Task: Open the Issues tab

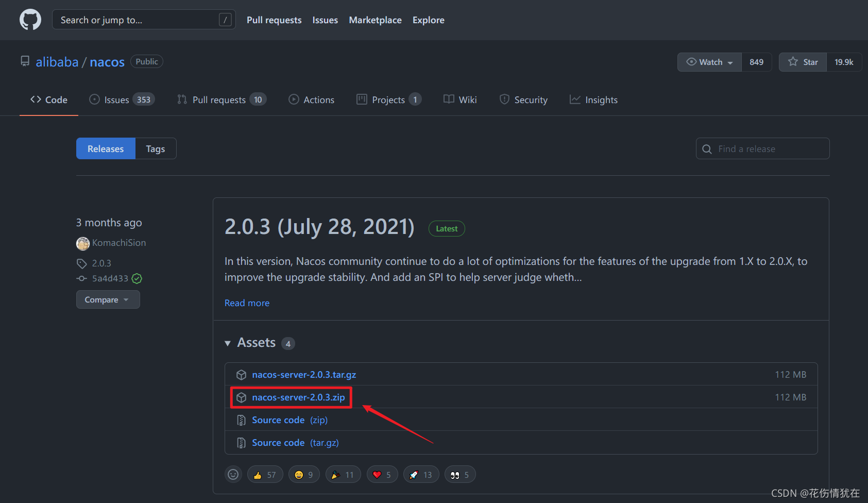Action: pyautogui.click(x=122, y=99)
